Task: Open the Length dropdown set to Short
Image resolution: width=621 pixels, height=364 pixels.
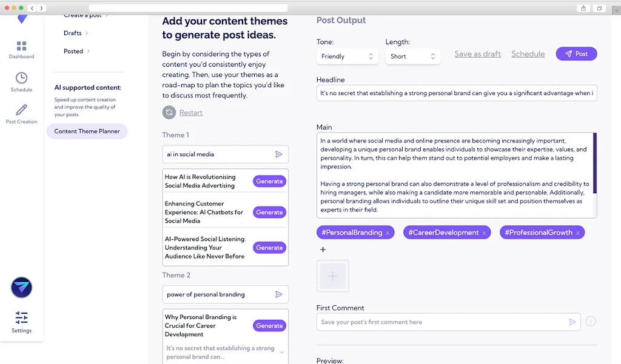Action: pos(413,56)
